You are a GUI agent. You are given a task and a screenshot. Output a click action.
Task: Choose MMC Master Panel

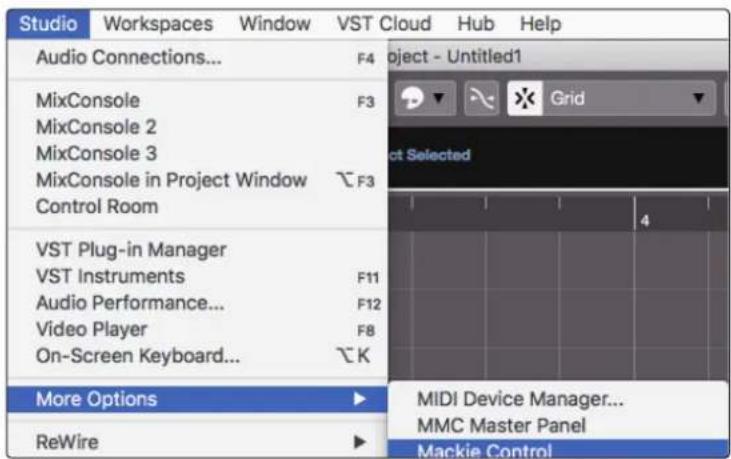click(x=501, y=425)
